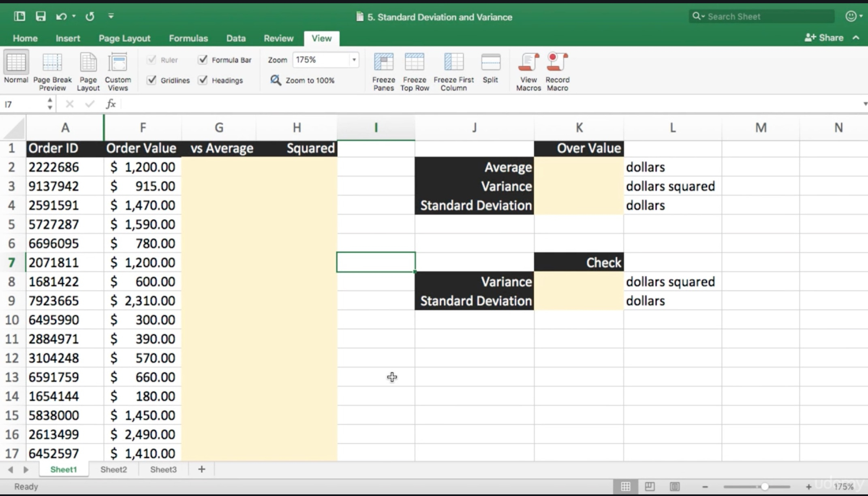The image size is (868, 496).
Task: Click the cell I7 input field
Action: pos(375,262)
